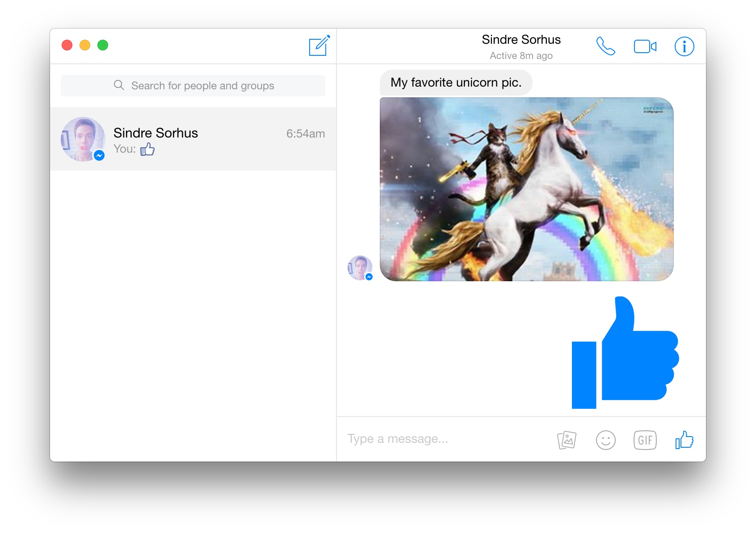Start a voice call with Sindre Sorhus
The height and width of the screenshot is (533, 756).
pyautogui.click(x=605, y=46)
